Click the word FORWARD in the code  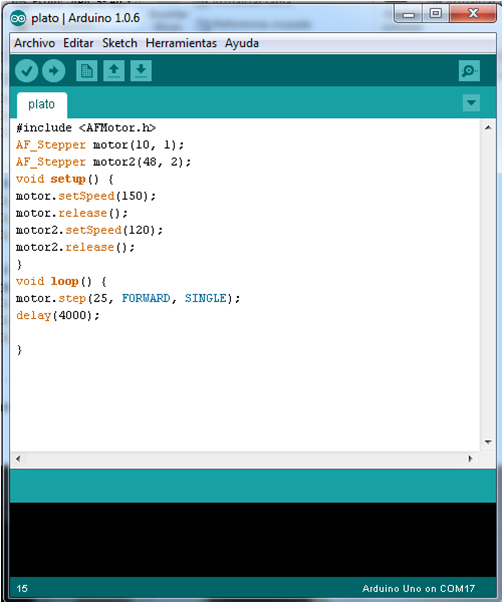tap(146, 298)
